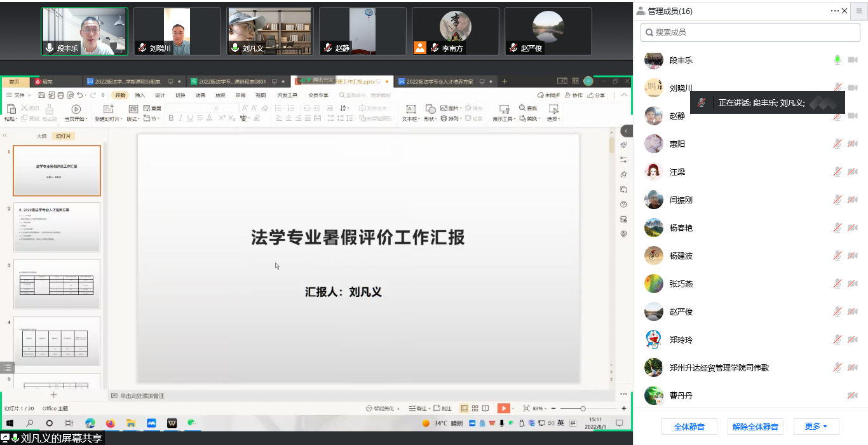Click the 全体静音 mute all button
868x445 pixels.
[689, 427]
